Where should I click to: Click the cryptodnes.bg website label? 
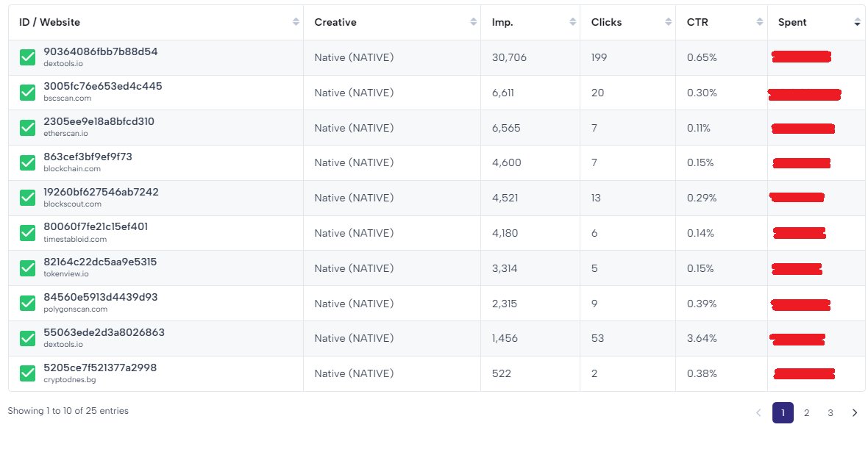coord(70,380)
